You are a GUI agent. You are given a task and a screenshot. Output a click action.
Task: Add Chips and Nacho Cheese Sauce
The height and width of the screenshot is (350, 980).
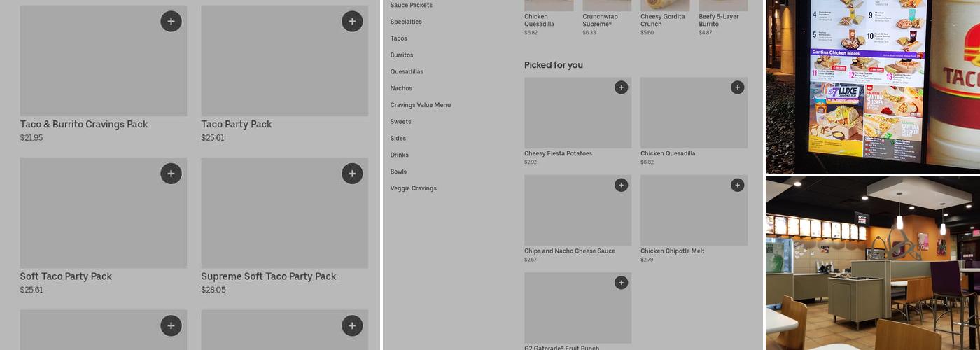click(x=621, y=185)
